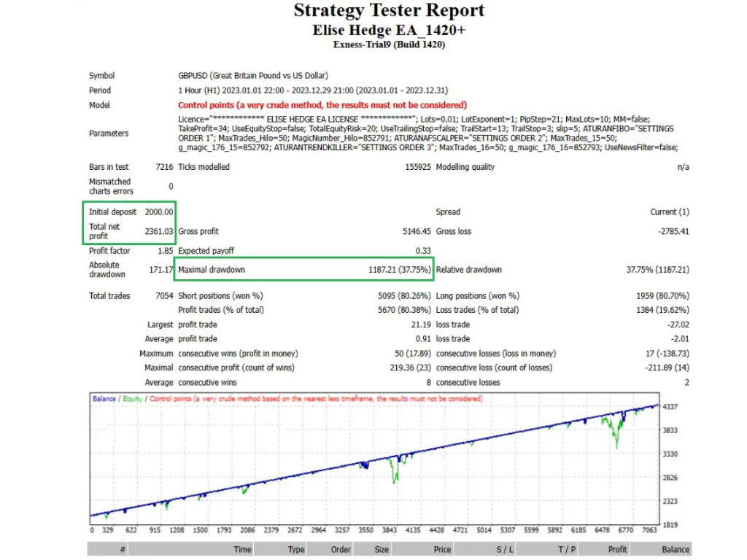Click the green Equity legend label

(x=132, y=399)
